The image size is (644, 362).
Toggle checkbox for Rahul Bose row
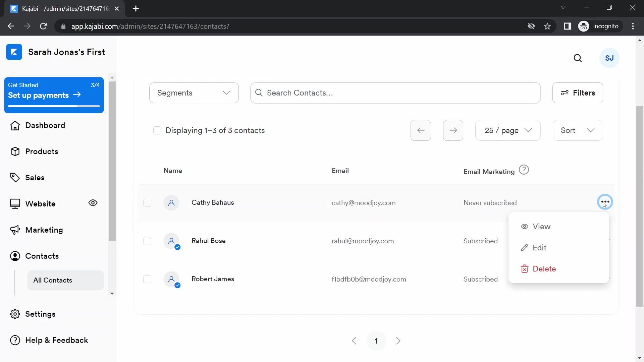point(147,240)
